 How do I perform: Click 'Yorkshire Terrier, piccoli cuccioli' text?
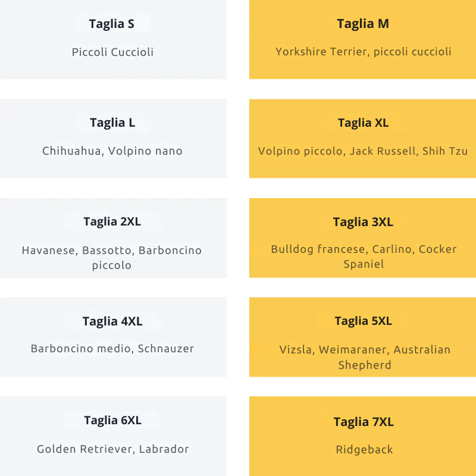coord(363,52)
